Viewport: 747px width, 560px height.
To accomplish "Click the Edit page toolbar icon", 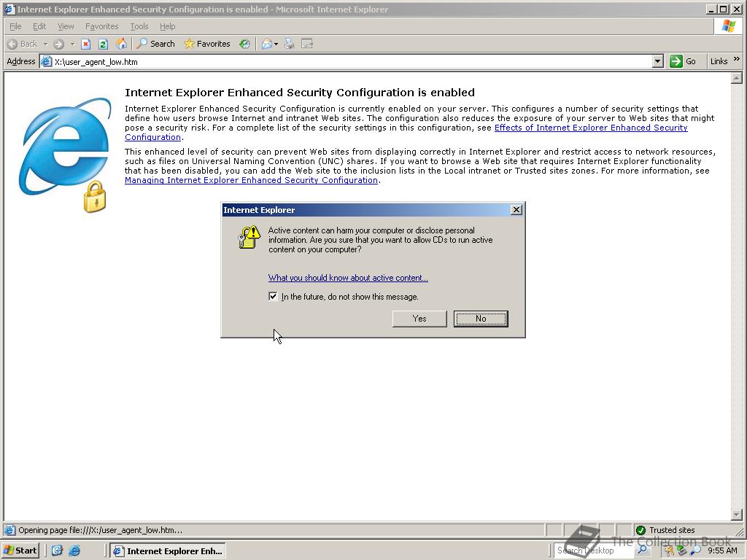I will click(307, 44).
